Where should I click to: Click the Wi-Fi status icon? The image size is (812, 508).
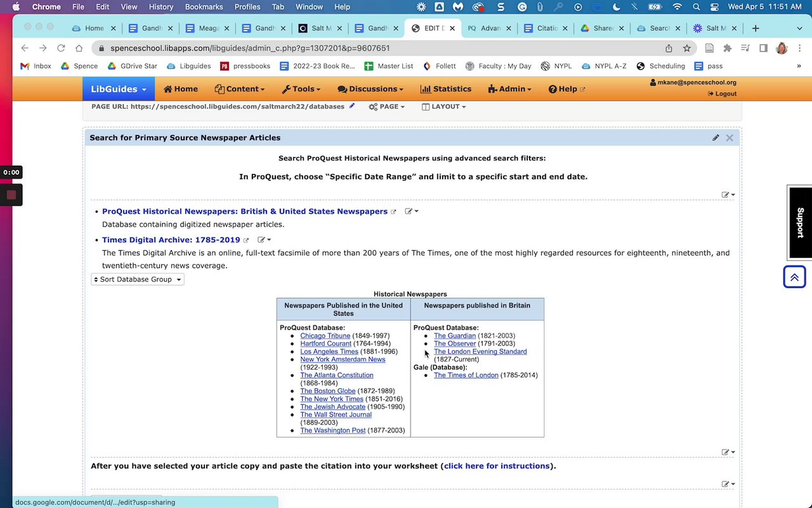coord(678,7)
